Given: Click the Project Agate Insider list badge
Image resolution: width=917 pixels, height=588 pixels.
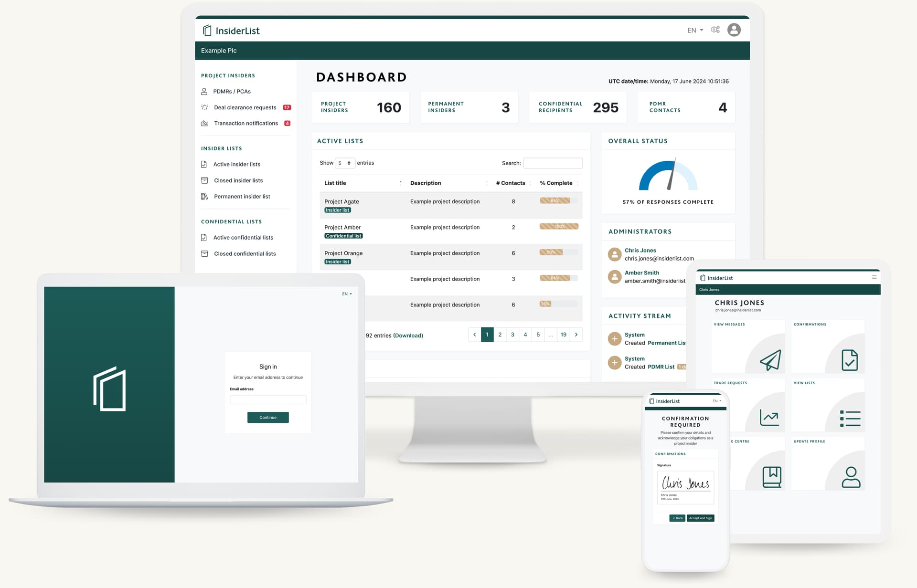Looking at the screenshot, I should [338, 209].
